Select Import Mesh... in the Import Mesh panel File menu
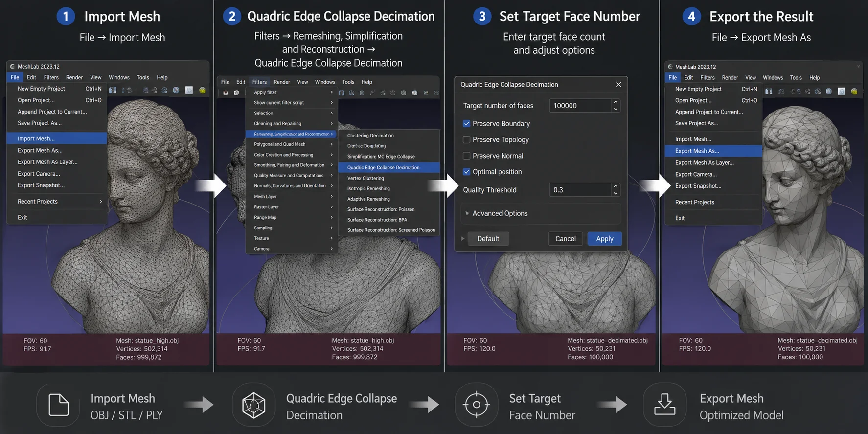Viewport: 868px width, 434px height. pyautogui.click(x=57, y=138)
